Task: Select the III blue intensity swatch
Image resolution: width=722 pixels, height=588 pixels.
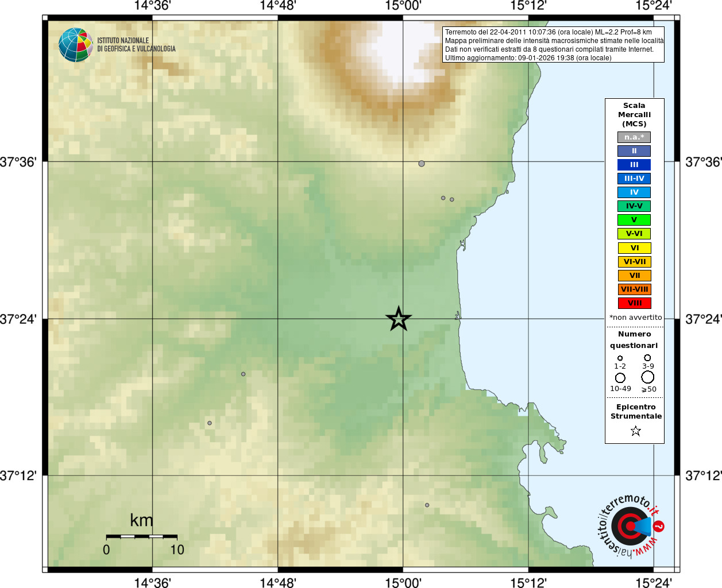Action: click(634, 165)
